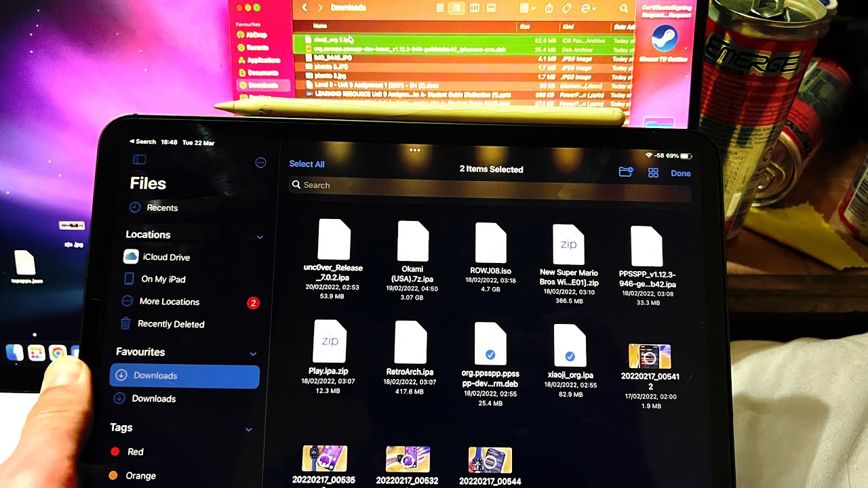Image resolution: width=868 pixels, height=488 pixels.
Task: Select New Super Mario Bros Wii zip file
Action: click(x=569, y=264)
